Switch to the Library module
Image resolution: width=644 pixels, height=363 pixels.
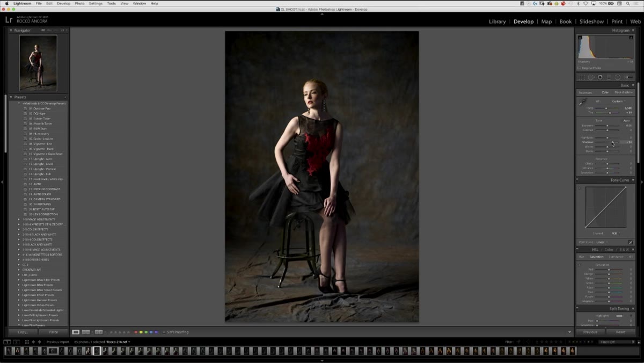point(497,21)
